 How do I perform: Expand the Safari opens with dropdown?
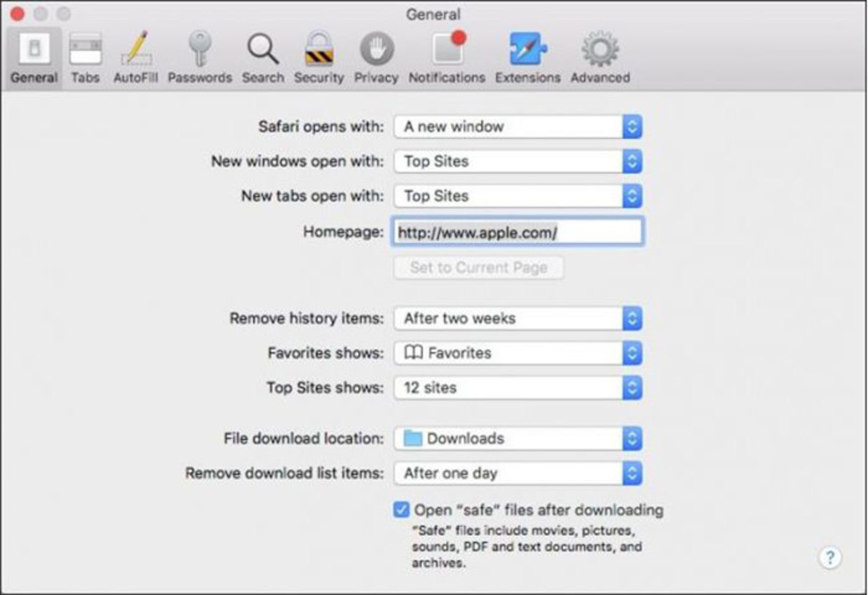(x=518, y=126)
